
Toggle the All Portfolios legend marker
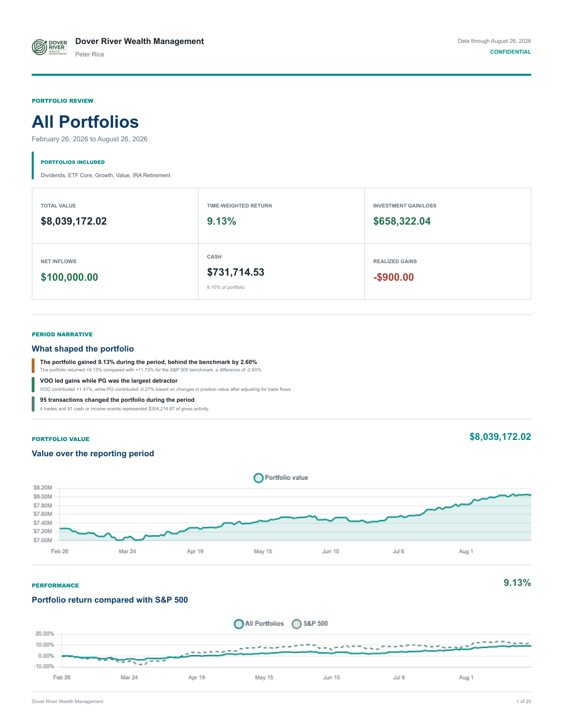pyautogui.click(x=239, y=624)
